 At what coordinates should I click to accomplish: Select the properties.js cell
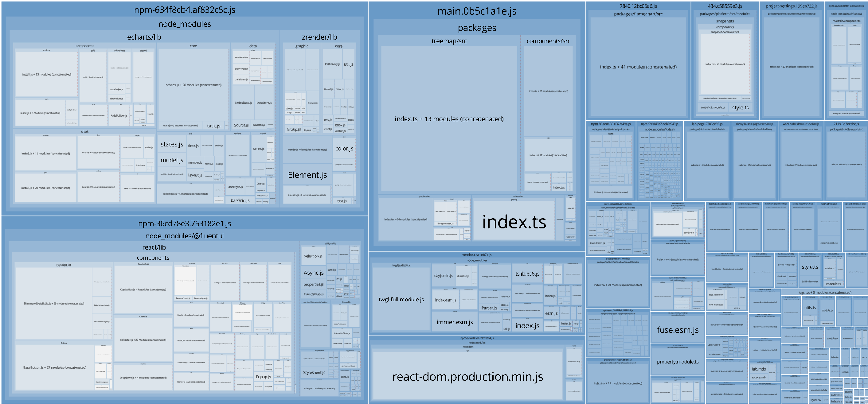tap(313, 285)
